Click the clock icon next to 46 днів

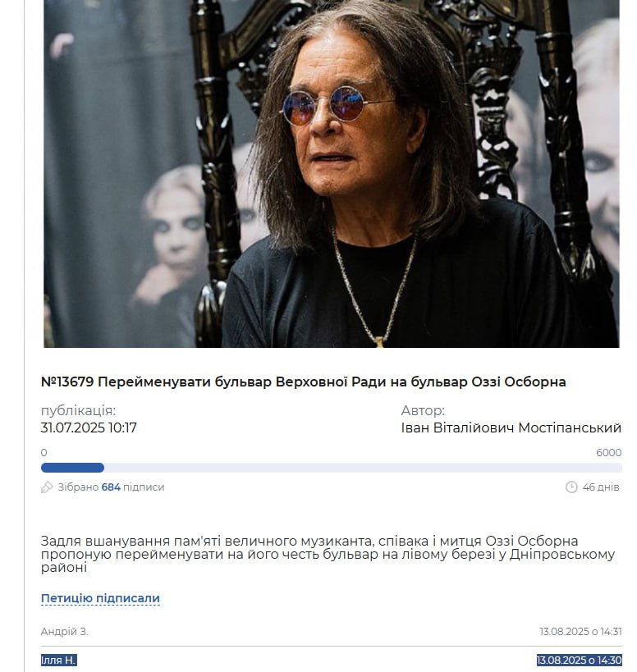[x=571, y=487]
